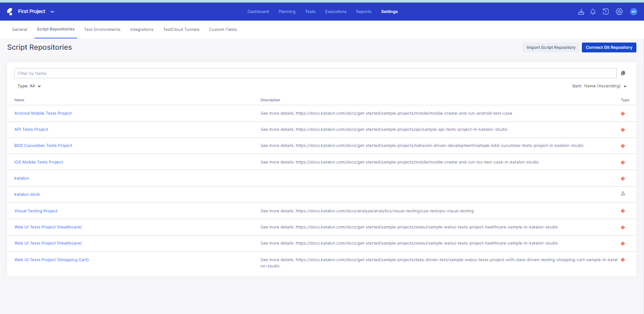Click the API Tests Project description text
Viewport: 644px width, 314px height.
[384, 129]
